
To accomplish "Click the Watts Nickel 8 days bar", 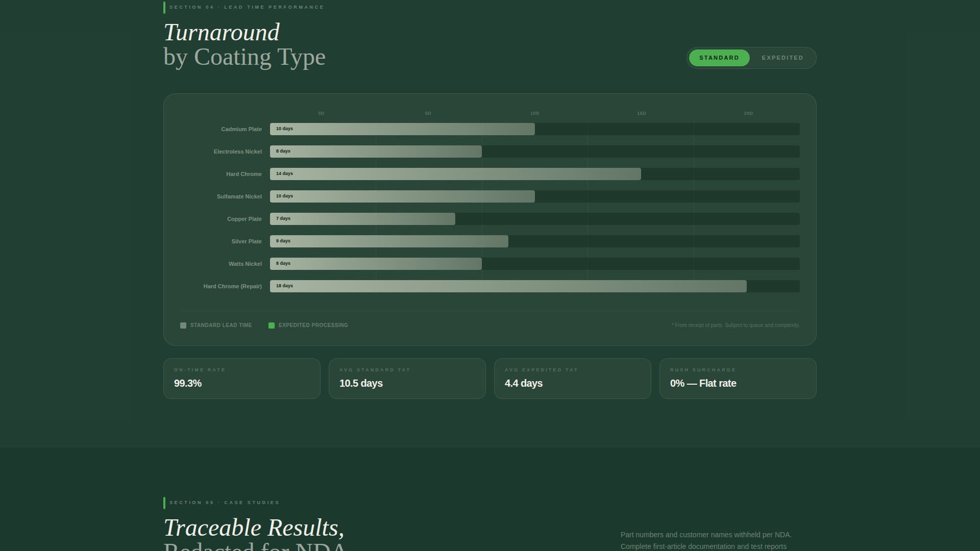I will tap(376, 264).
